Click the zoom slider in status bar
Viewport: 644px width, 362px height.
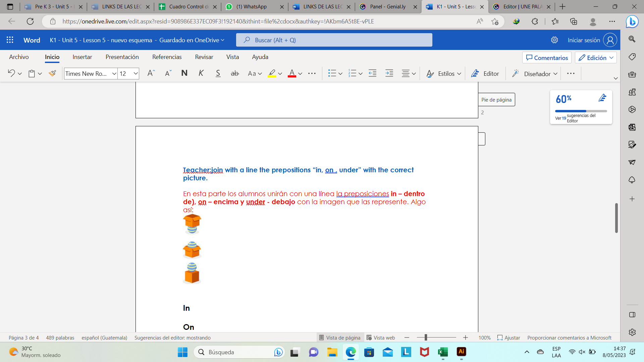pyautogui.click(x=426, y=338)
